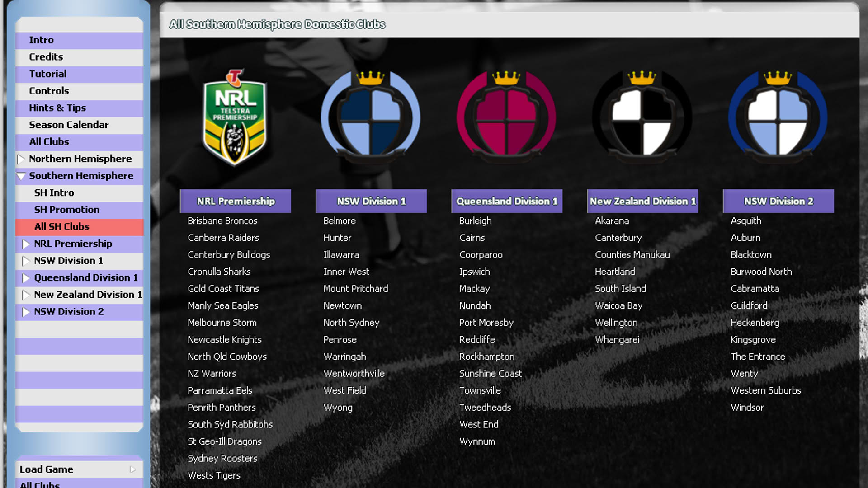Click the NSW Division 1 column header
The width and height of the screenshot is (868, 488).
tap(371, 201)
